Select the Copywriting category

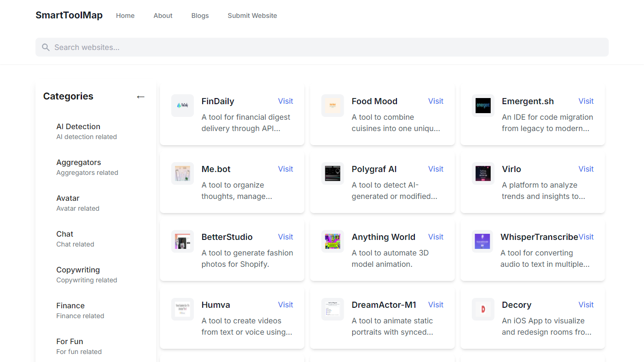78,270
